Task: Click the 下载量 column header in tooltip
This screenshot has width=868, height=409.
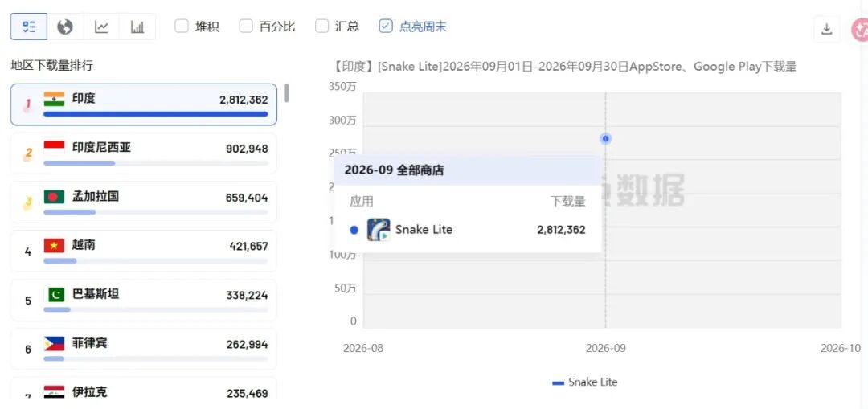Action: [567, 202]
